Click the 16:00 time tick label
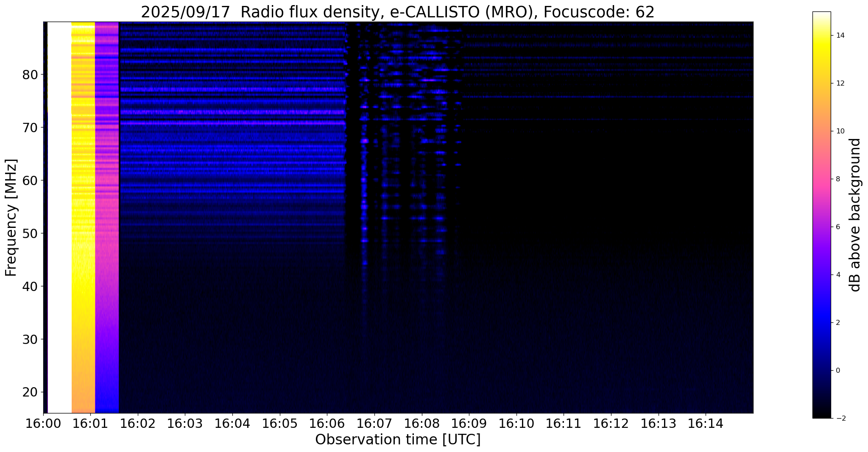This screenshot has width=868, height=452. pos(43,423)
